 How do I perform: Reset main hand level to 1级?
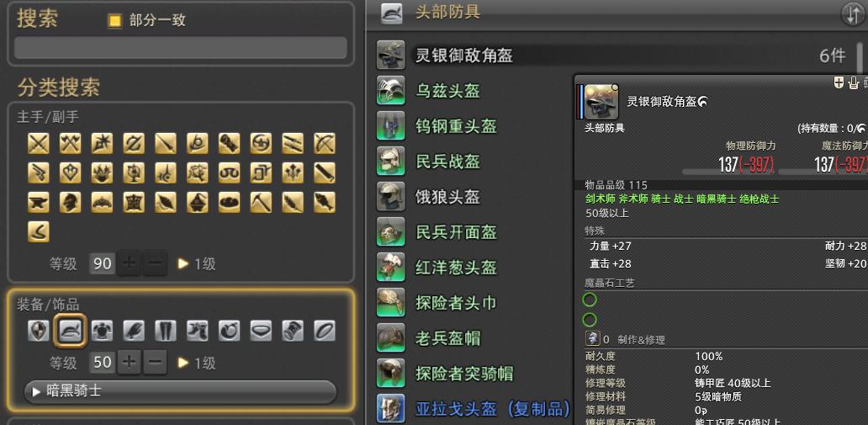coord(197,263)
